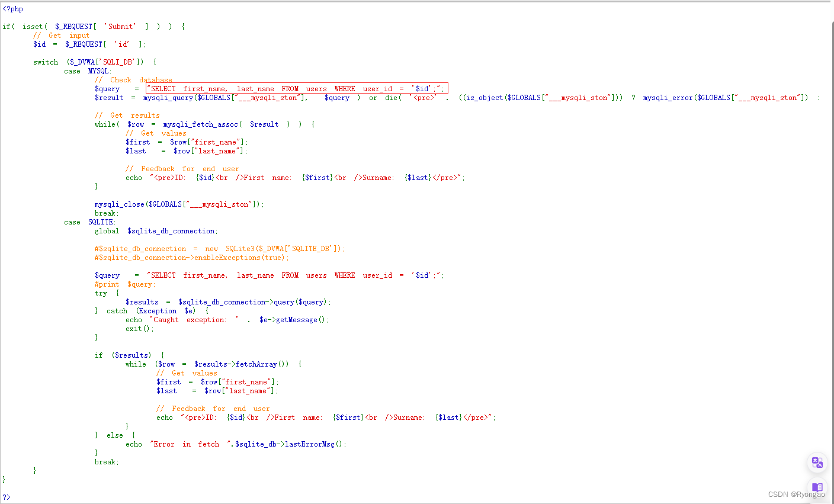
Task: Click '$results = $sqlite_db_connection->query($query);' line
Action: coord(228,302)
